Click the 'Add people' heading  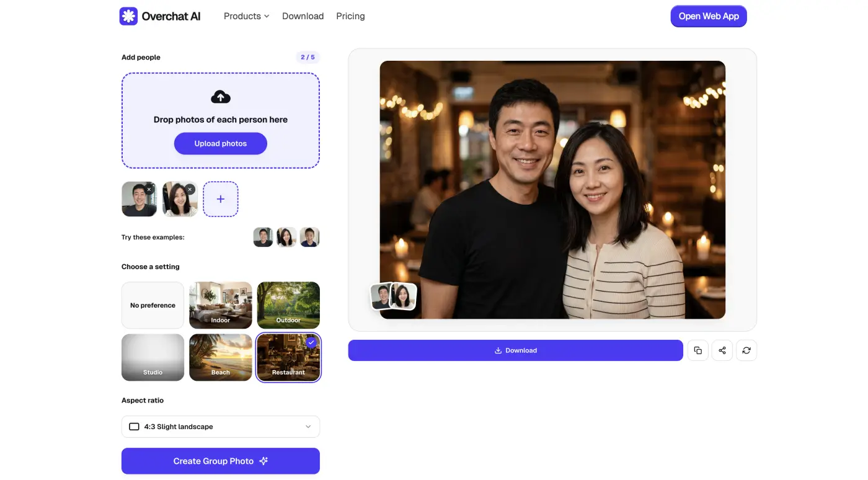141,57
